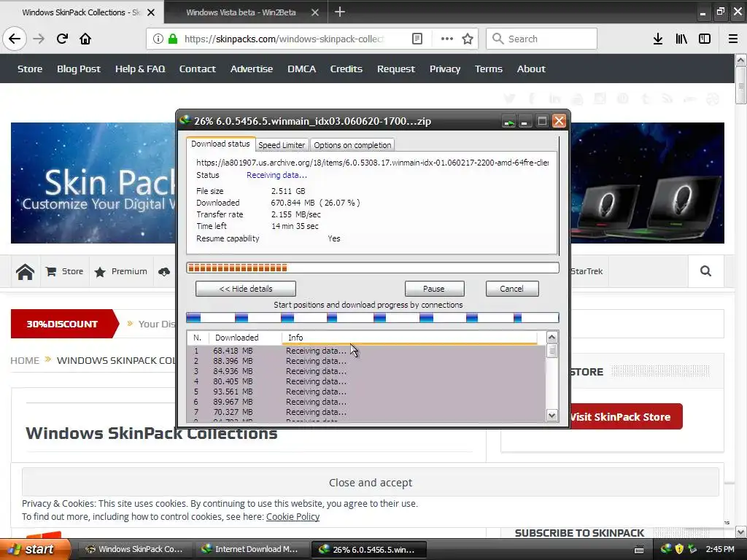Click in the Firefox Search field
The image size is (747, 560).
click(542, 39)
